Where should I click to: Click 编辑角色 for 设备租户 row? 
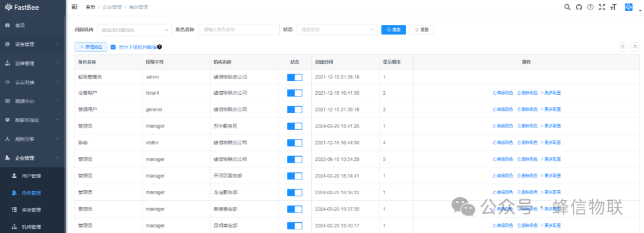pos(503,93)
